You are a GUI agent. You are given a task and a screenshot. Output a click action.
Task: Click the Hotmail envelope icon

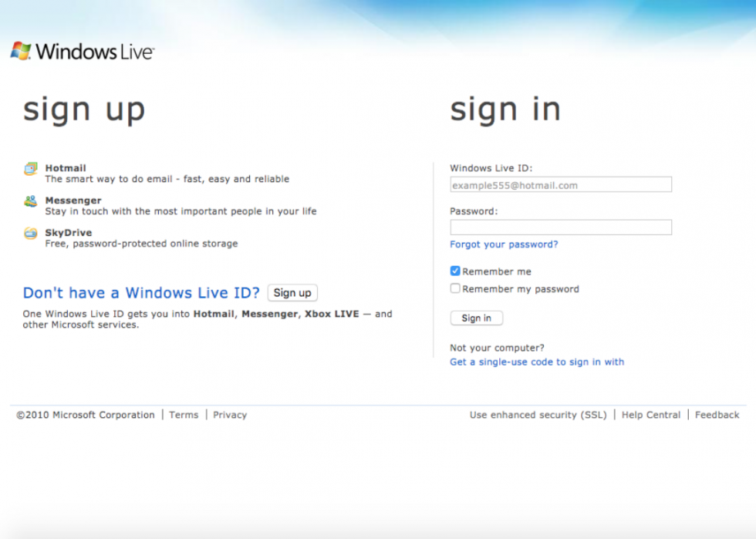[30, 169]
